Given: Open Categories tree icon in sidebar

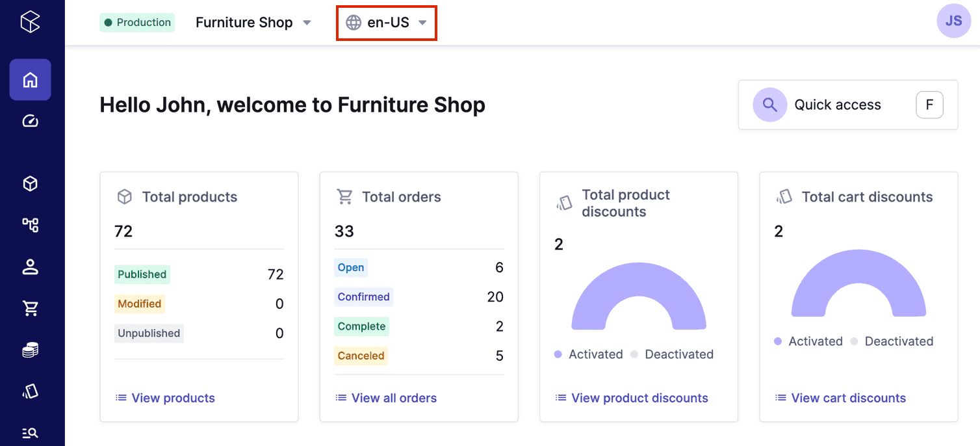Looking at the screenshot, I should point(30,225).
